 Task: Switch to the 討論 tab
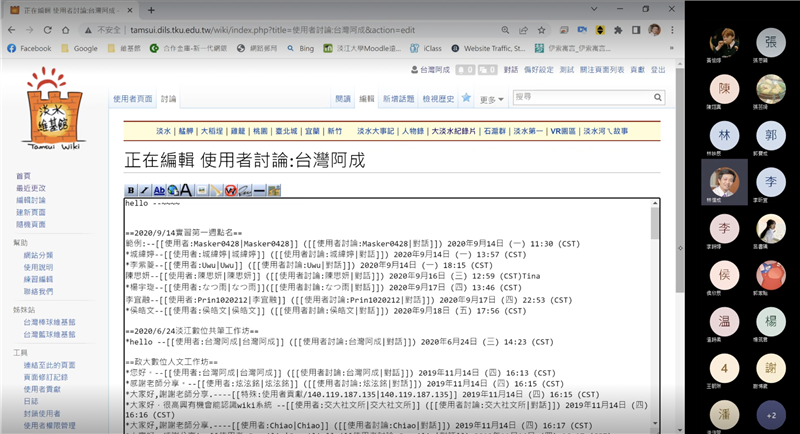click(x=169, y=99)
